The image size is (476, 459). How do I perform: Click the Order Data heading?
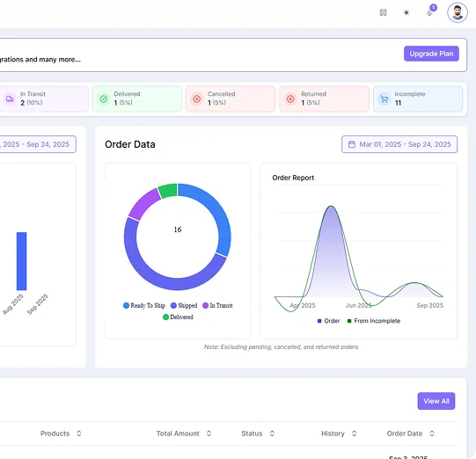coord(130,144)
